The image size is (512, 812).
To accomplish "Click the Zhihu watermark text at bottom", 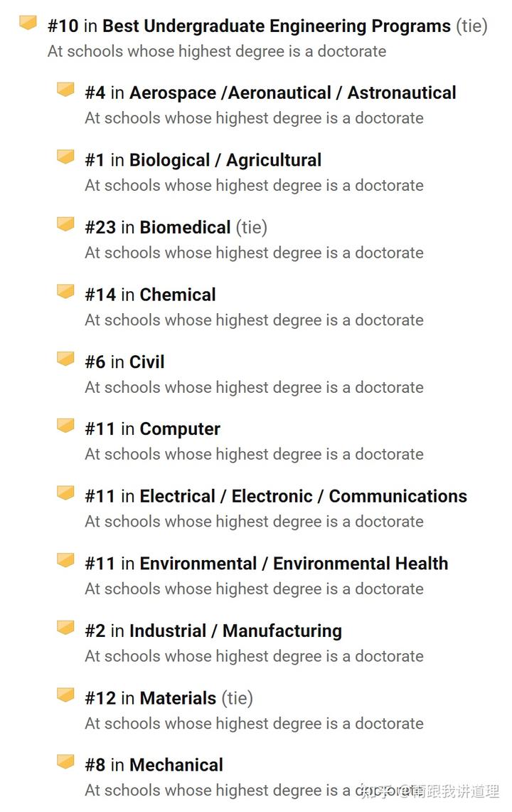I will [430, 791].
